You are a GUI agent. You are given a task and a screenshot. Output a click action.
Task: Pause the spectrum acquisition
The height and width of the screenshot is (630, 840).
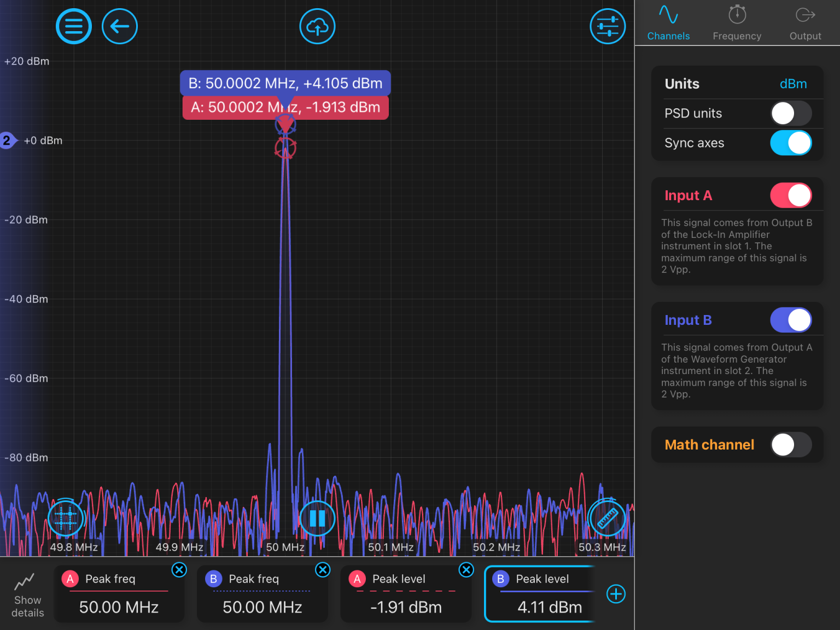coord(317,518)
